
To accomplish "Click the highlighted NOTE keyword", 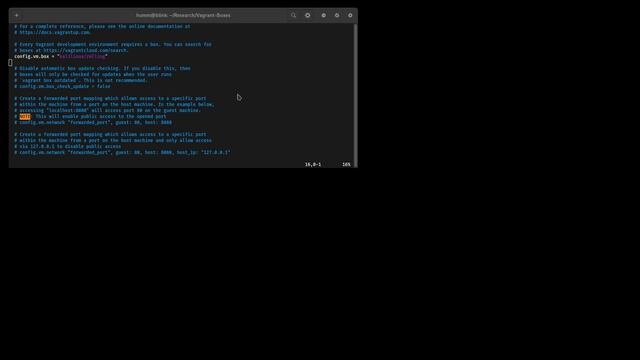I will tap(25, 116).
